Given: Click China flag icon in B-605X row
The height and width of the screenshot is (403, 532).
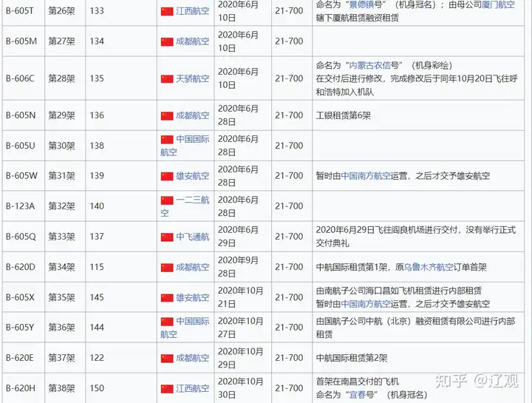Looking at the screenshot, I should point(167,298).
